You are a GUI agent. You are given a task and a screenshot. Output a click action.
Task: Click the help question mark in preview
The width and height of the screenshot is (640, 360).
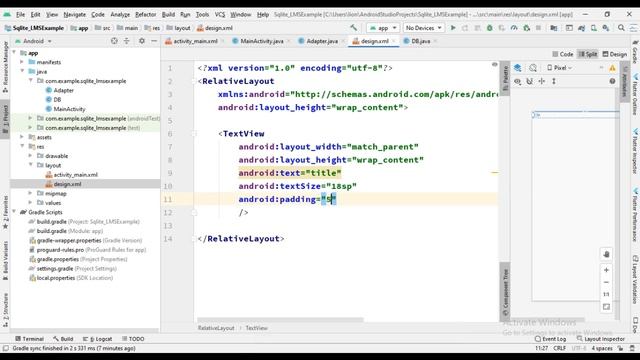[612, 81]
